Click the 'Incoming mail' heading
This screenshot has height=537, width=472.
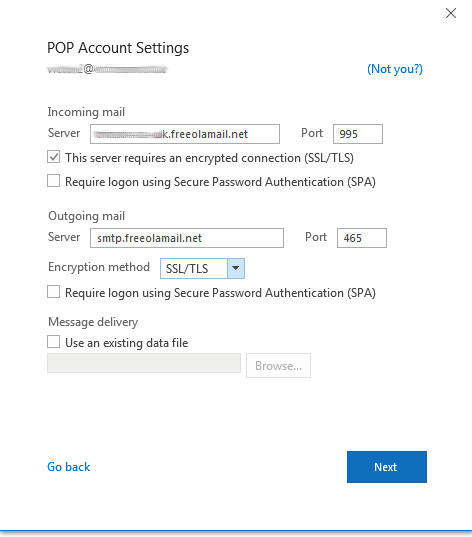pyautogui.click(x=86, y=112)
